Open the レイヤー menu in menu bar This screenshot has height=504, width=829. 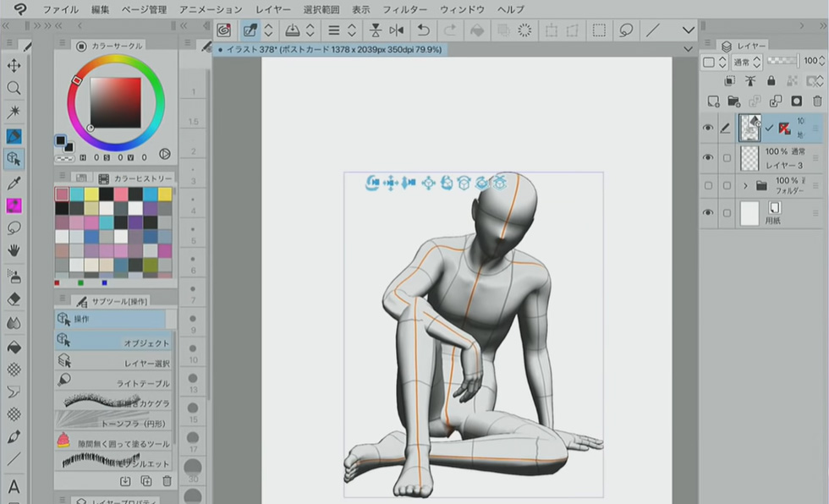(x=273, y=9)
